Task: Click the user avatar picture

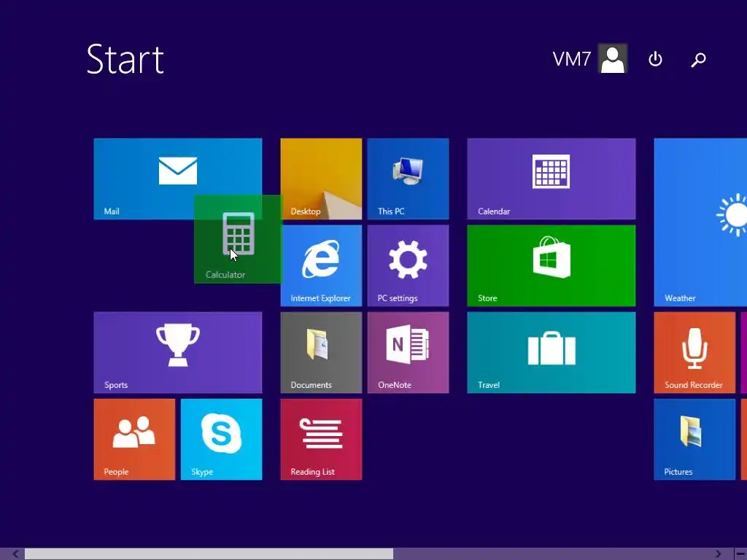Action: pos(613,59)
